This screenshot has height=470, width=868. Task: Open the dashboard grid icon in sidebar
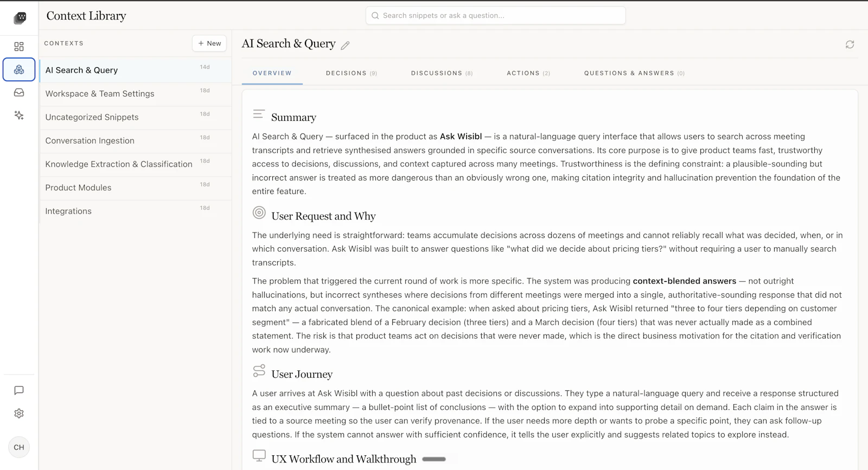pos(19,47)
